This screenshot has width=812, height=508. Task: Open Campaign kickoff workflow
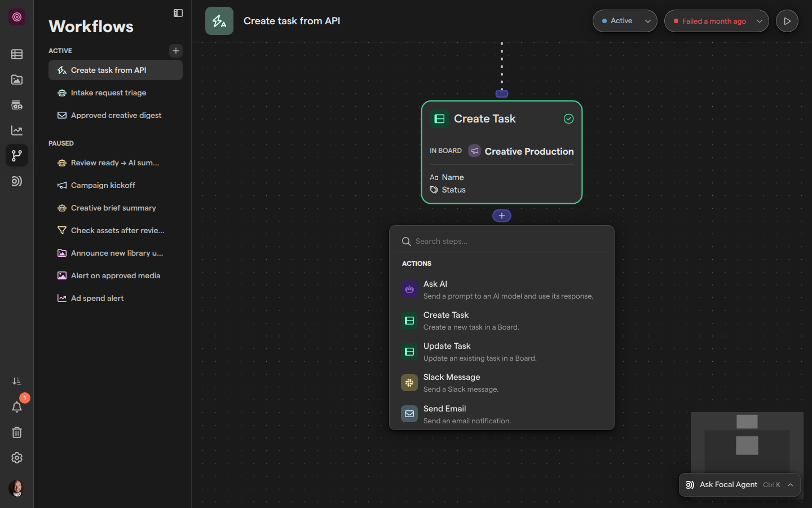(x=116, y=185)
